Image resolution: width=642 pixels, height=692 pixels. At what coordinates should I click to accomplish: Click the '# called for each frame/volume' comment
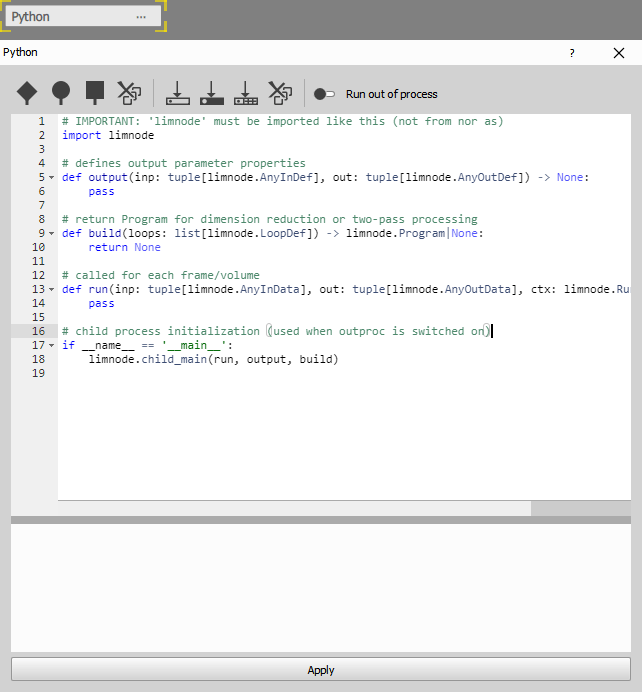161,275
